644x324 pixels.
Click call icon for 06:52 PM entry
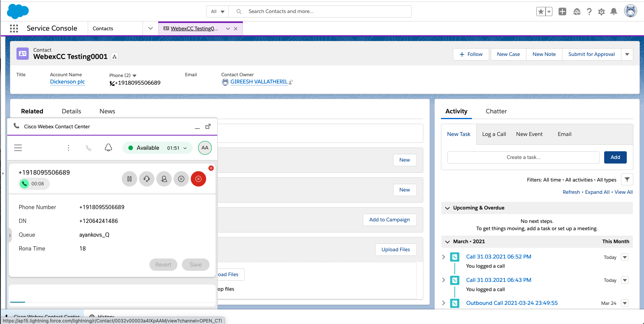point(455,257)
